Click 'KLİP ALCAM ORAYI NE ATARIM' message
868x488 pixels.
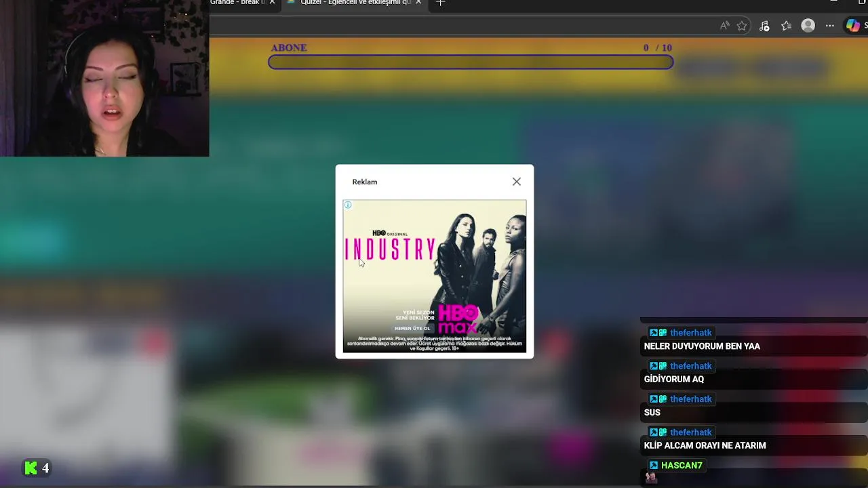tap(705, 446)
